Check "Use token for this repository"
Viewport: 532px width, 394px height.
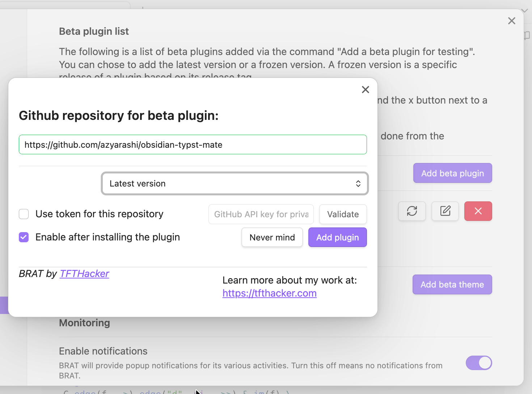point(24,214)
